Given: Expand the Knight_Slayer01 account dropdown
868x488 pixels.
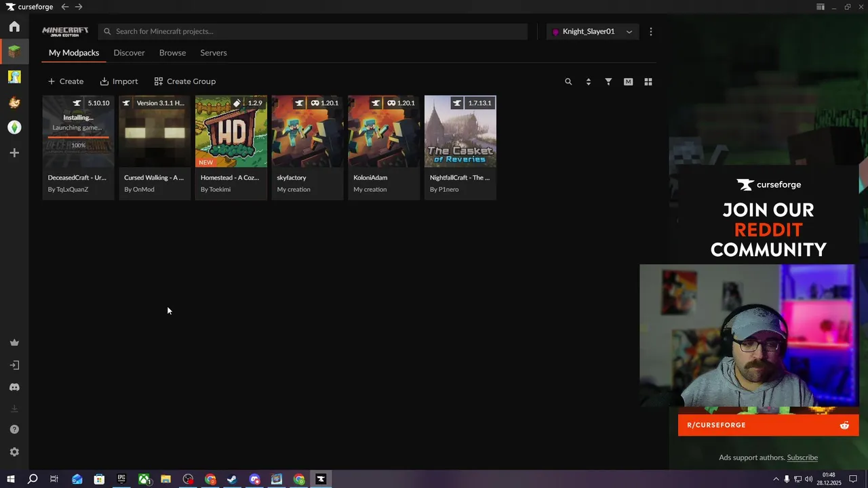Looking at the screenshot, I should 593,32.
